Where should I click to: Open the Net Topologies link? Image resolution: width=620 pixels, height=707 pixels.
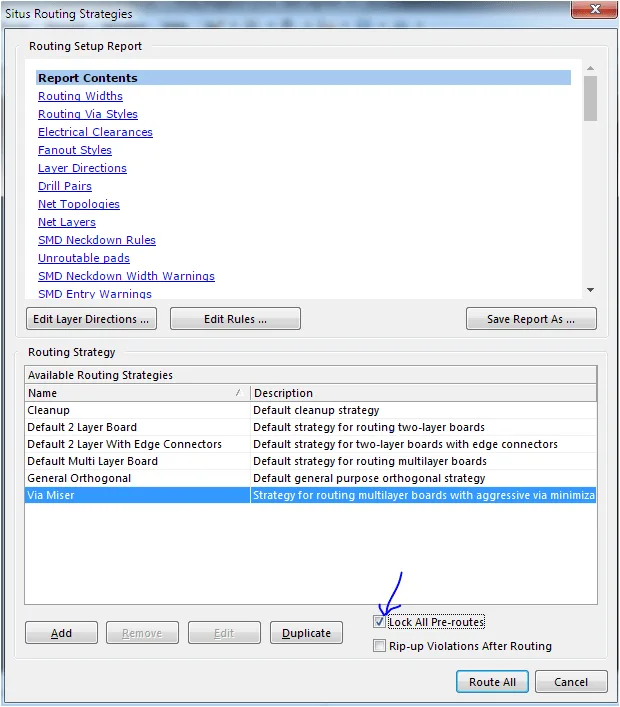79,204
